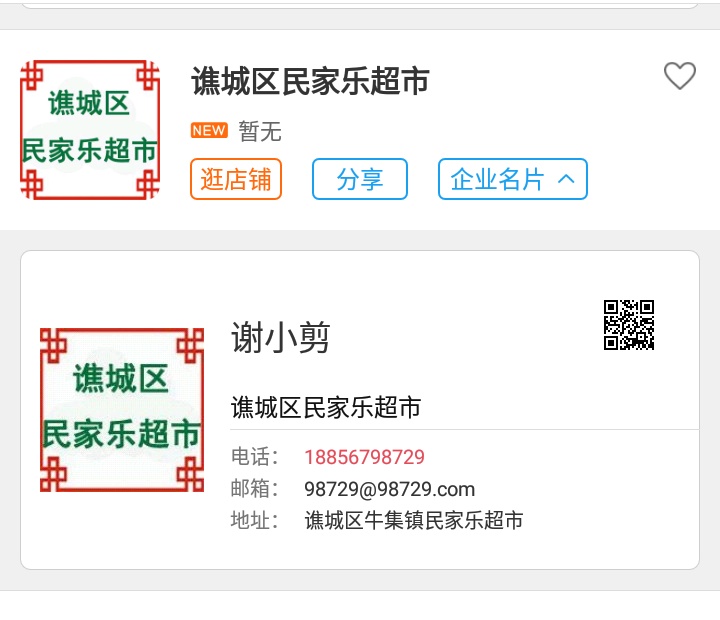Call phone number 18856798729

(365, 457)
